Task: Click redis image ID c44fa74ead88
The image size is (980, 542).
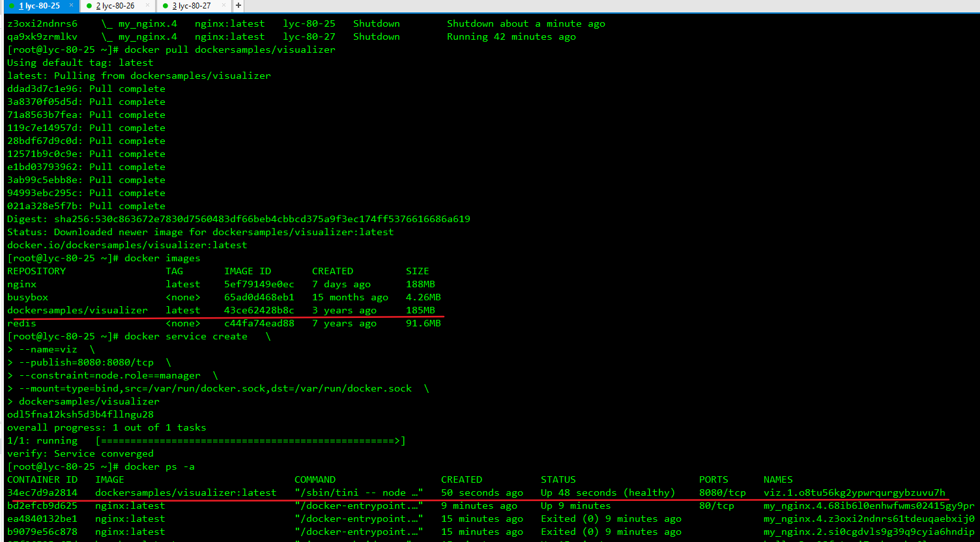Action: click(259, 323)
